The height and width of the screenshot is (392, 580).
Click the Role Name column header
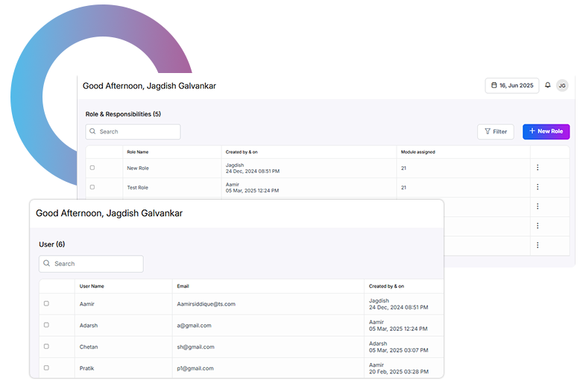(x=138, y=152)
